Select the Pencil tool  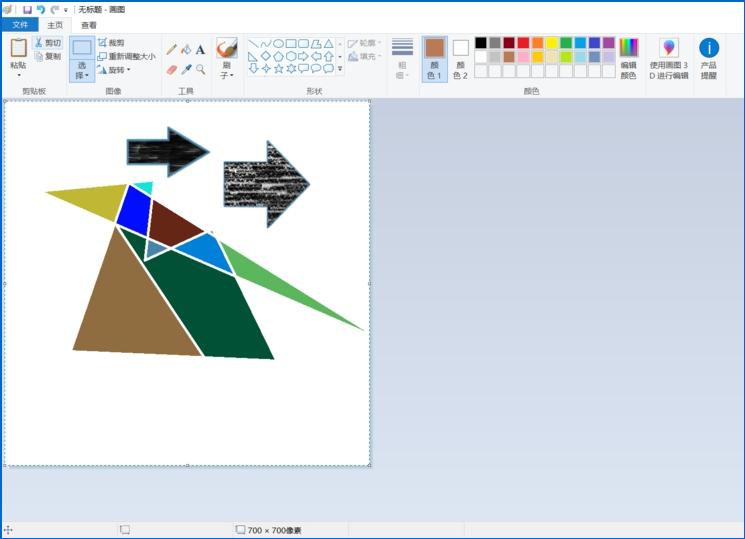pos(172,49)
